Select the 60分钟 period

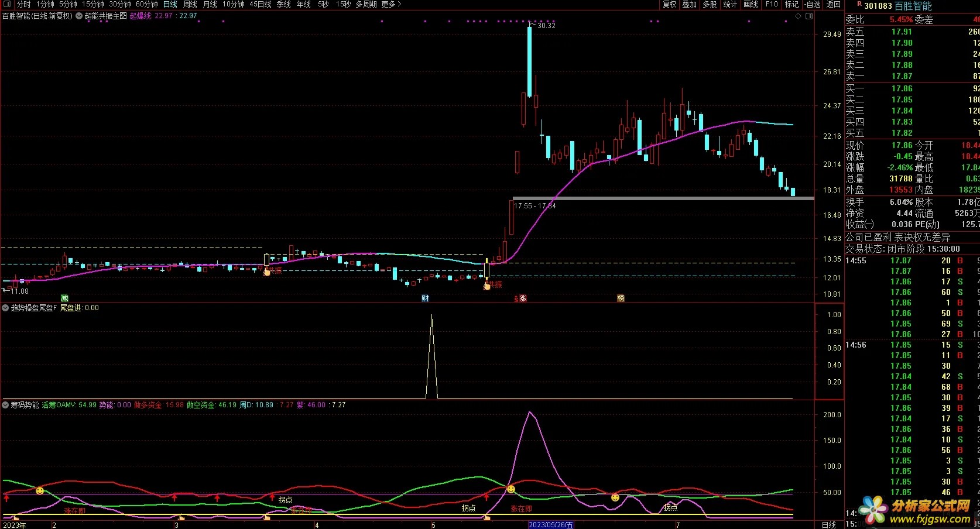(x=147, y=4)
